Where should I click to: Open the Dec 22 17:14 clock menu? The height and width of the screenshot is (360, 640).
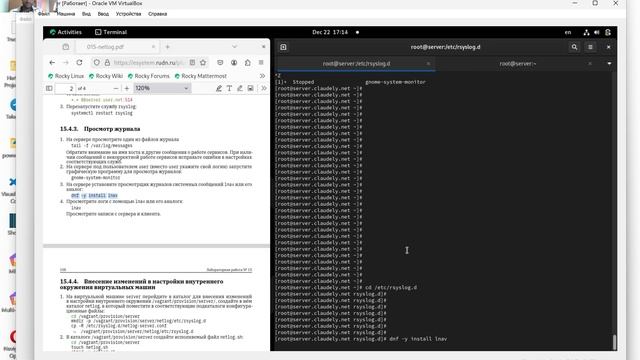pyautogui.click(x=330, y=32)
